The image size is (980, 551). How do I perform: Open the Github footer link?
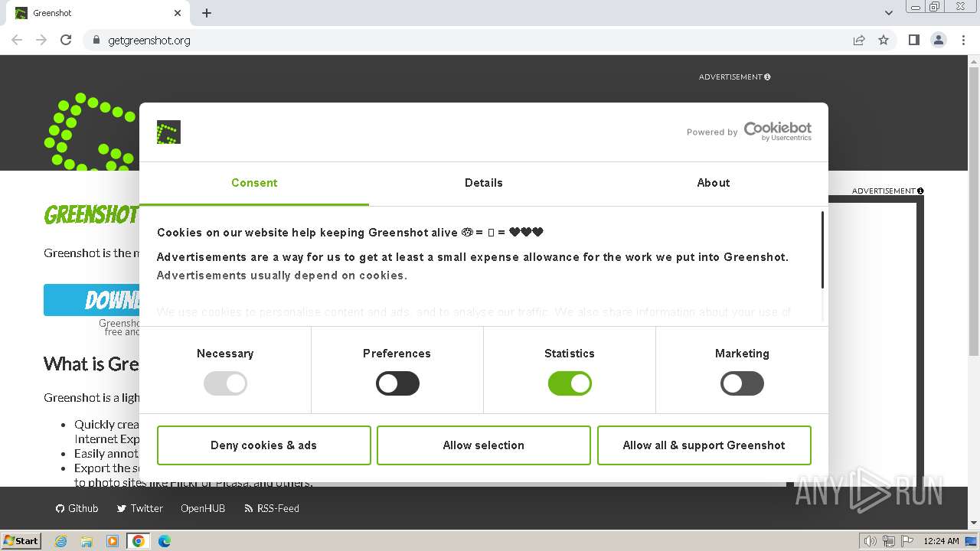(x=77, y=508)
